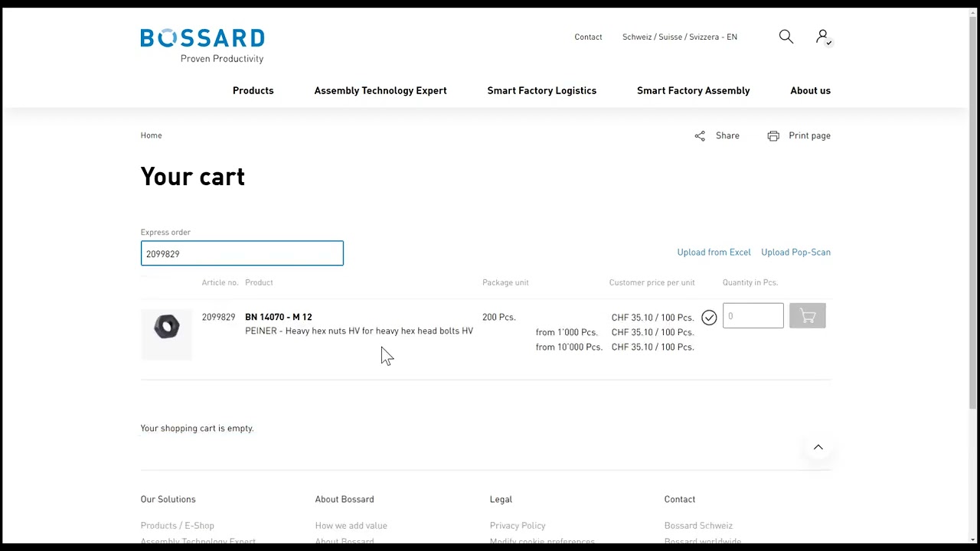Click the About Bossard footer heading
Viewport: 980px width, 551px height.
[345, 499]
